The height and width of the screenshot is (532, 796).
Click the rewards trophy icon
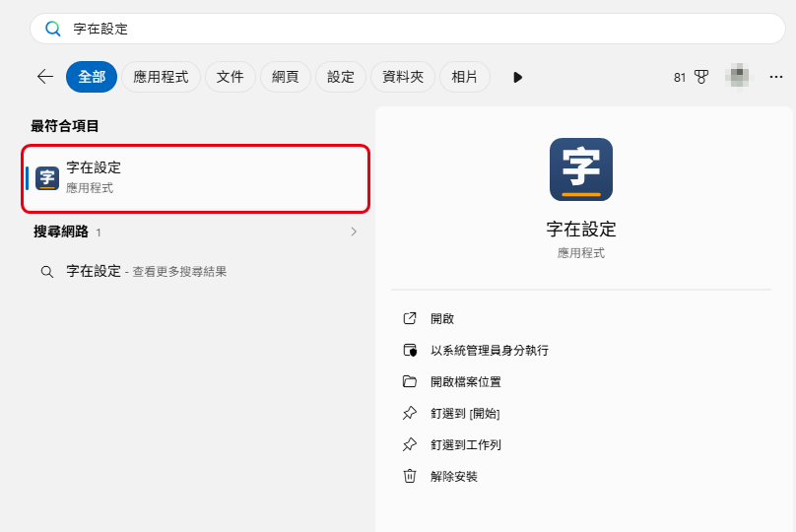tap(701, 77)
